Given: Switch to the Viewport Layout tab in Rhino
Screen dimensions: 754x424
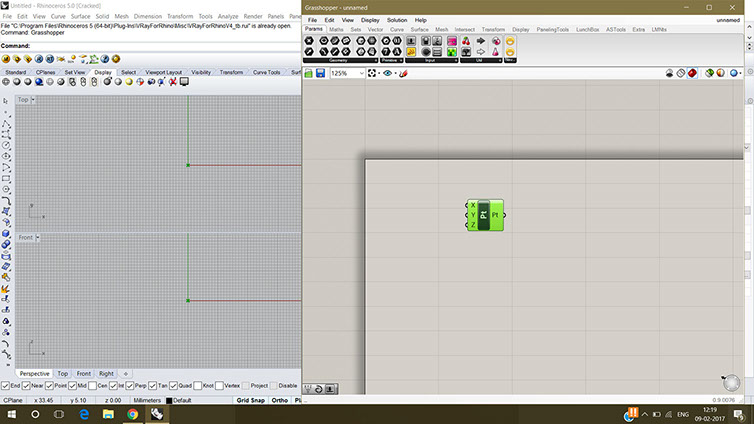Looking at the screenshot, I should [163, 72].
